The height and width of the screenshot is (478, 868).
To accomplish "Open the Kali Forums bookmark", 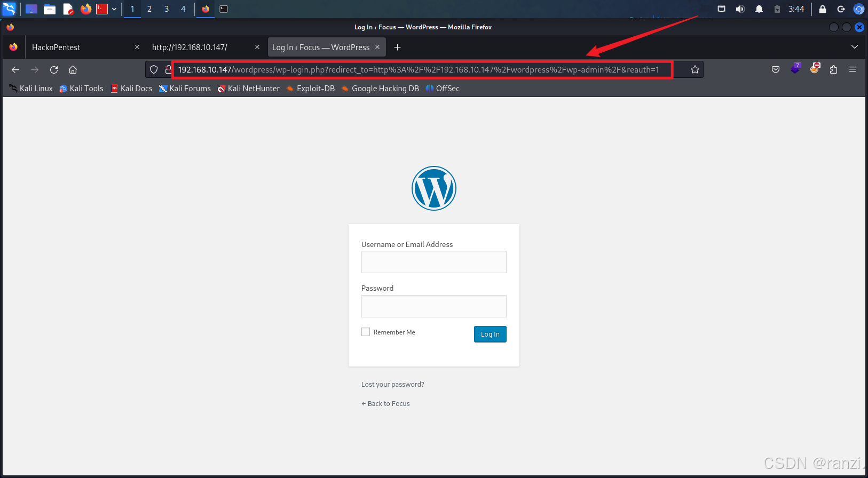I will 185,89.
